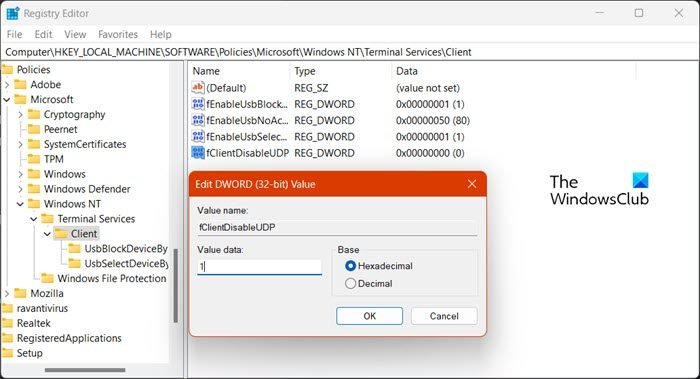This screenshot has width=700, height=379.
Task: Click the UsbBlockDeviceBy folder icon
Action: [75, 249]
